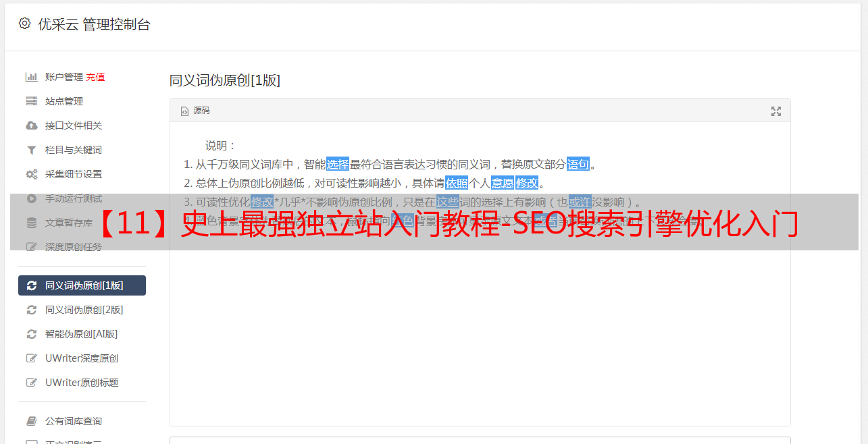
Task: Open 采集细节设置 gears icon
Action: coord(31,174)
